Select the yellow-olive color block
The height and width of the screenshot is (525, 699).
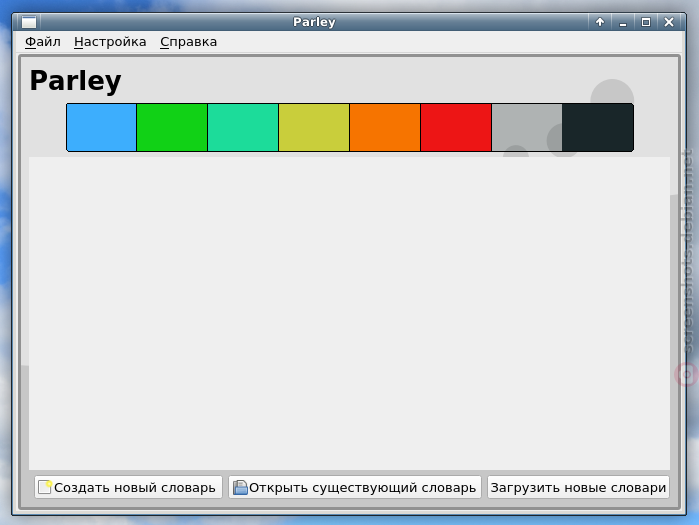[x=314, y=127]
